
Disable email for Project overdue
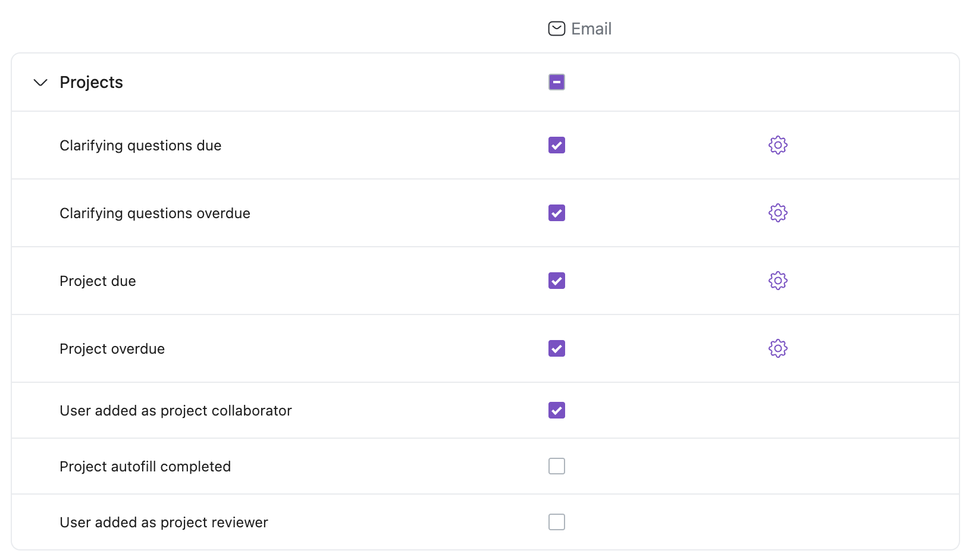[556, 348]
